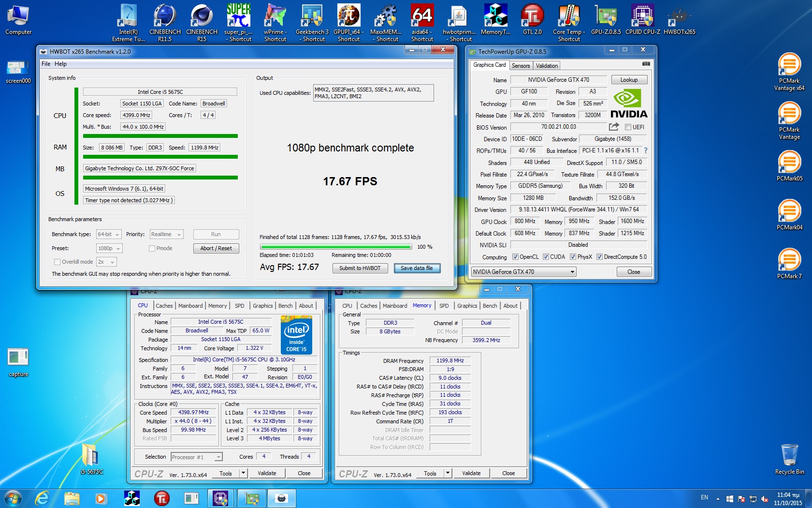The image size is (812, 508).
Task: Select SPD tab in right CPU-Z
Action: pyautogui.click(x=444, y=306)
